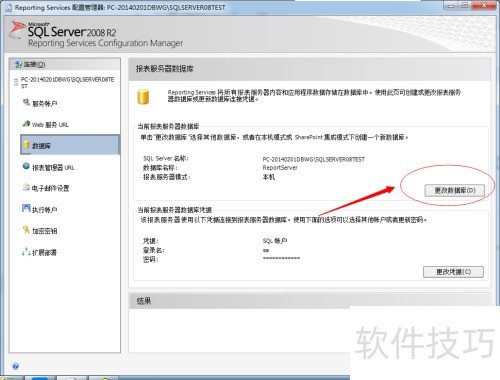The height and width of the screenshot is (380, 500).
Task: Click the report manager globe icon
Action: 26,166
